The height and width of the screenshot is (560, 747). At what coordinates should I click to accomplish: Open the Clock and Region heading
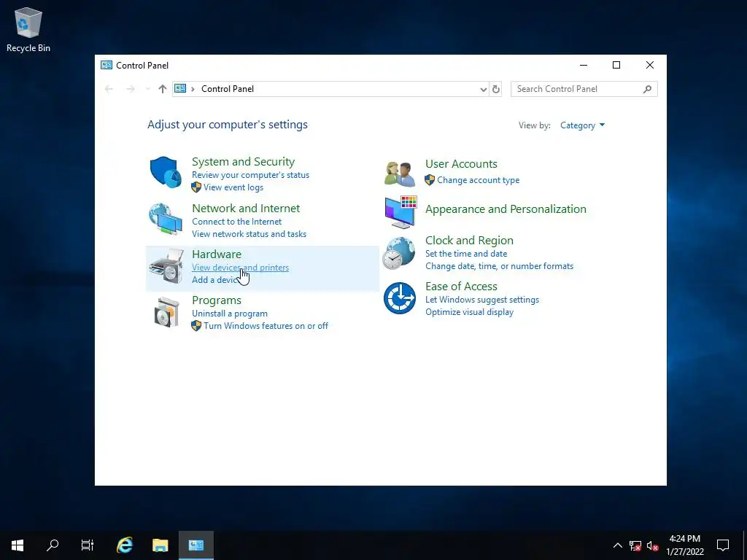click(469, 241)
